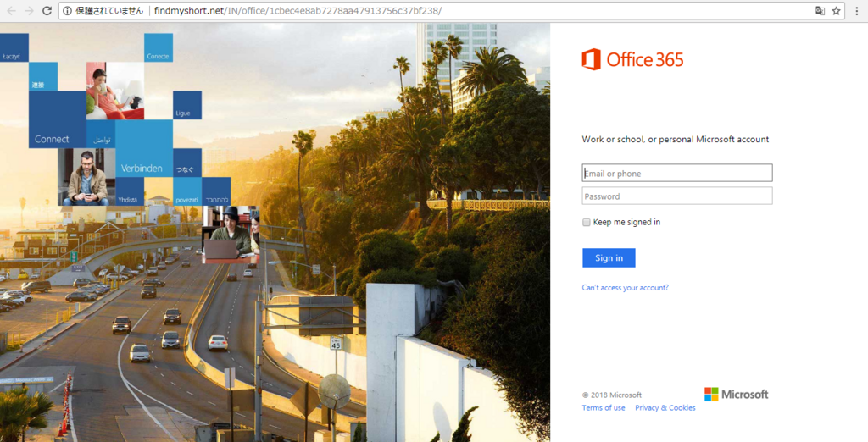Reload the page with the refresh icon
The image size is (868, 442).
[x=47, y=10]
